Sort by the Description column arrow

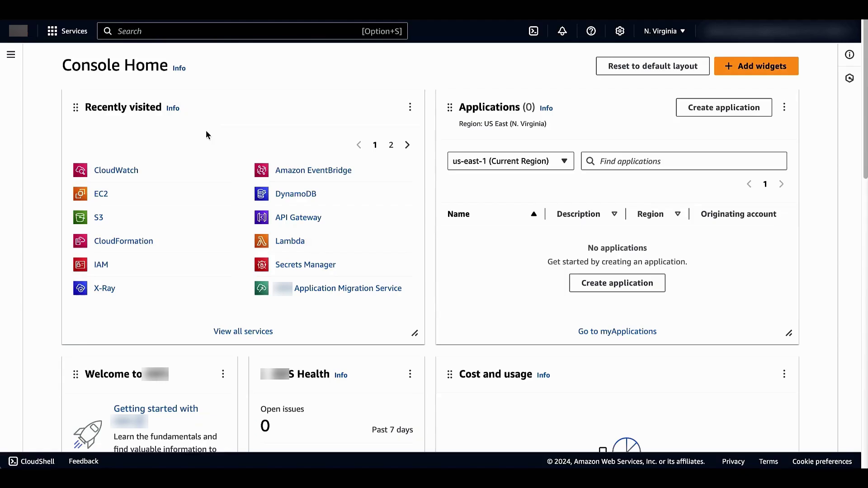(614, 214)
